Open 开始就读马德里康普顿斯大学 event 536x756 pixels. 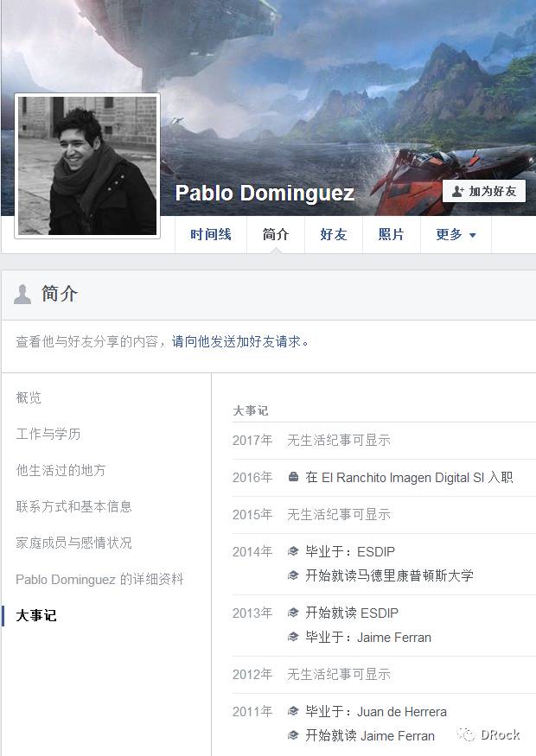tap(389, 575)
